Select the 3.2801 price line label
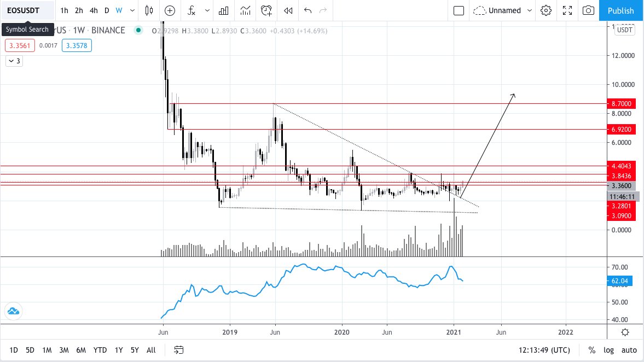The height and width of the screenshot is (362, 644). click(x=622, y=206)
